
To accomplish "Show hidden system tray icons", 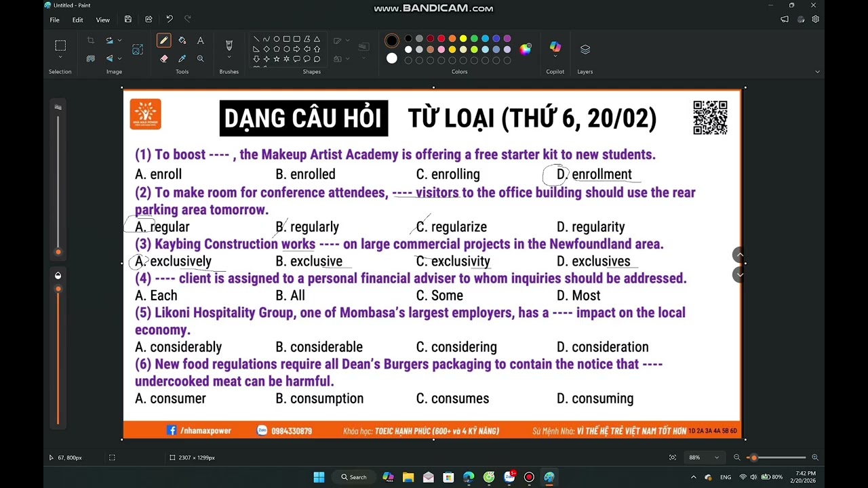I will click(x=693, y=477).
